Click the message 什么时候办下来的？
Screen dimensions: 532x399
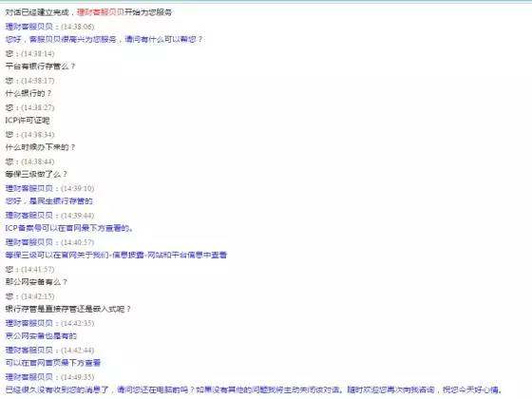(x=40, y=147)
